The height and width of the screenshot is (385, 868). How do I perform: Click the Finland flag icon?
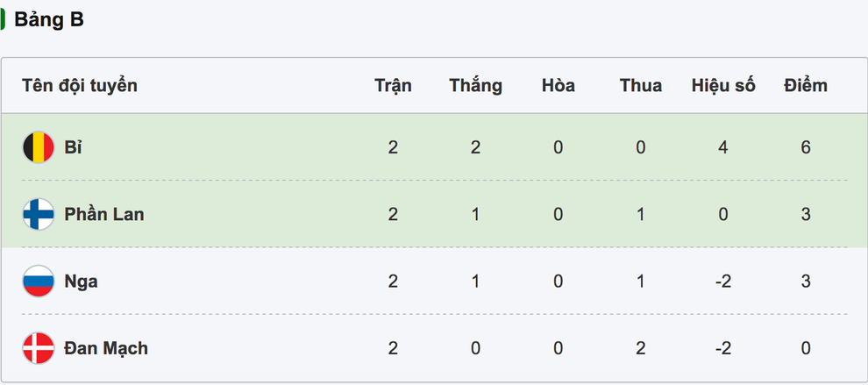click(x=39, y=214)
